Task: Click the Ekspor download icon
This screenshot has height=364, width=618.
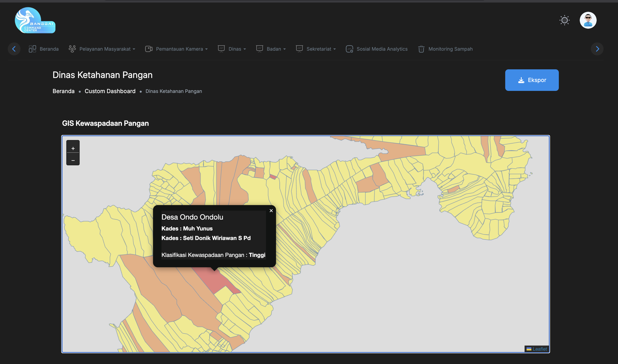Action: click(x=521, y=80)
